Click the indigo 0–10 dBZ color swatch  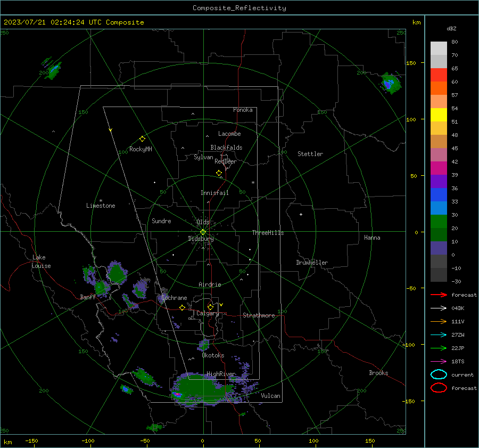tap(439, 248)
